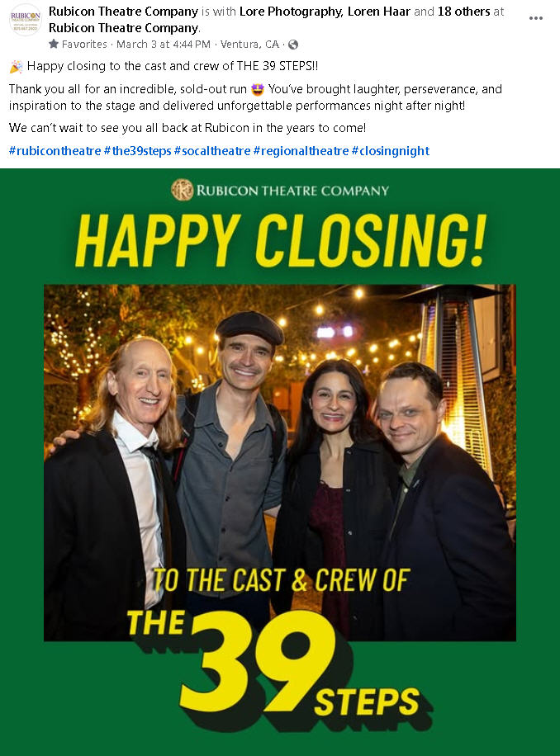Click the round Rubicon logo in the image banner

pyautogui.click(x=182, y=190)
